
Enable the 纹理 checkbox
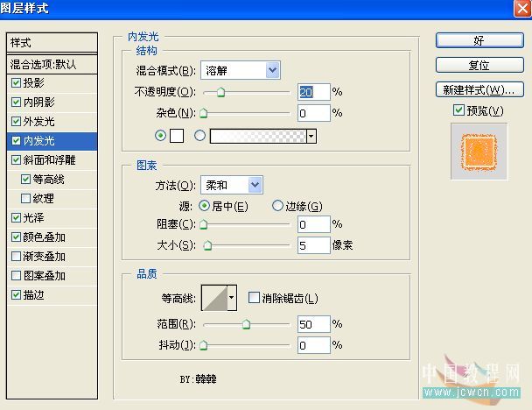pos(25,198)
